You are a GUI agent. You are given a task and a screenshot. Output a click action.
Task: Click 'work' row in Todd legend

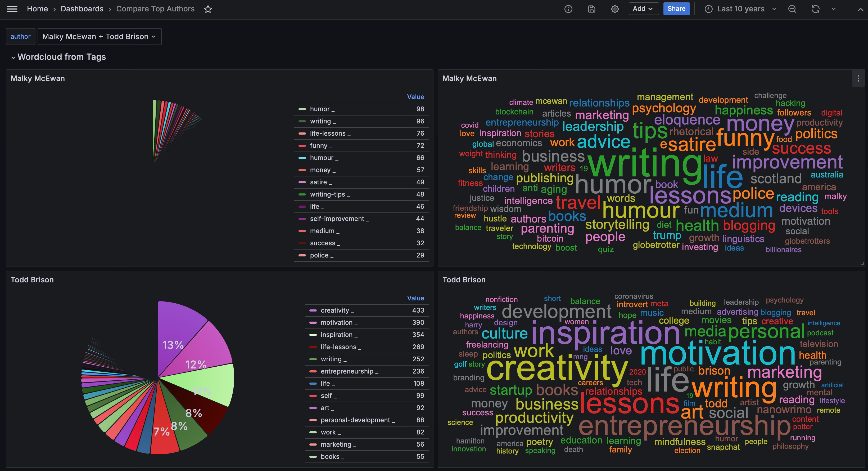pyautogui.click(x=367, y=432)
